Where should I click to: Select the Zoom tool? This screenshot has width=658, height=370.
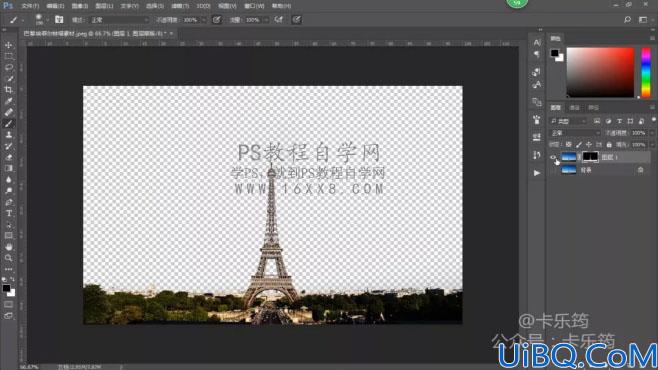[x=8, y=258]
